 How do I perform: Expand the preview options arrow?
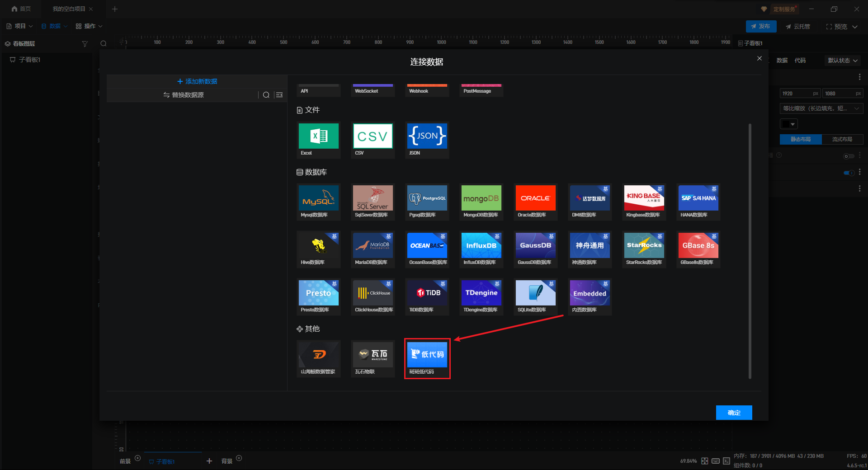pyautogui.click(x=855, y=27)
